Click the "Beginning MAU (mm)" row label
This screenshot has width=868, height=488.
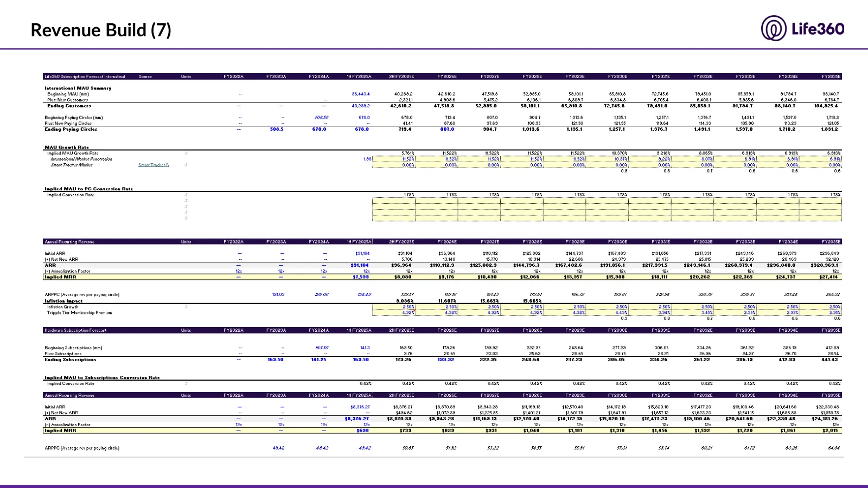click(x=68, y=94)
